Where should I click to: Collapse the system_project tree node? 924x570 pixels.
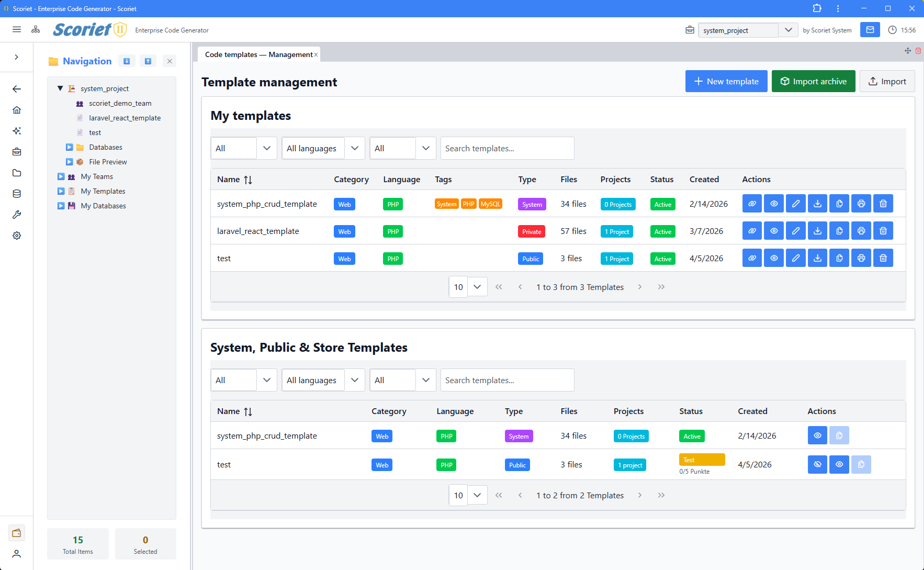click(x=60, y=88)
